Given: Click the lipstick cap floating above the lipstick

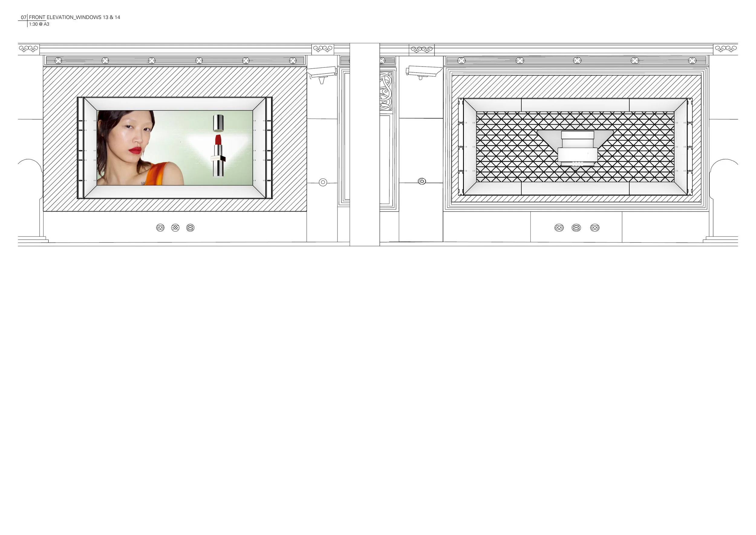Looking at the screenshot, I should pos(218,123).
